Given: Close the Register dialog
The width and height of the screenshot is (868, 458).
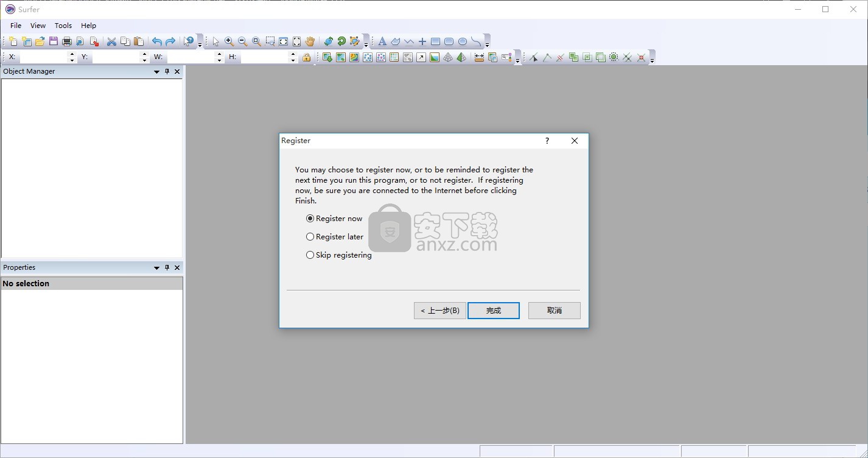Looking at the screenshot, I should tap(575, 141).
